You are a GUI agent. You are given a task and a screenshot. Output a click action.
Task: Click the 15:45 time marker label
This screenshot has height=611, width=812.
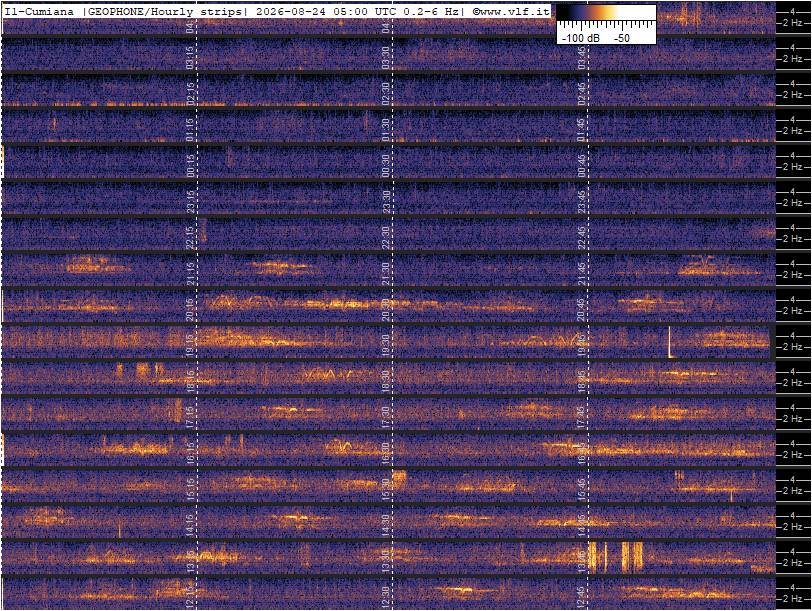[x=582, y=489]
